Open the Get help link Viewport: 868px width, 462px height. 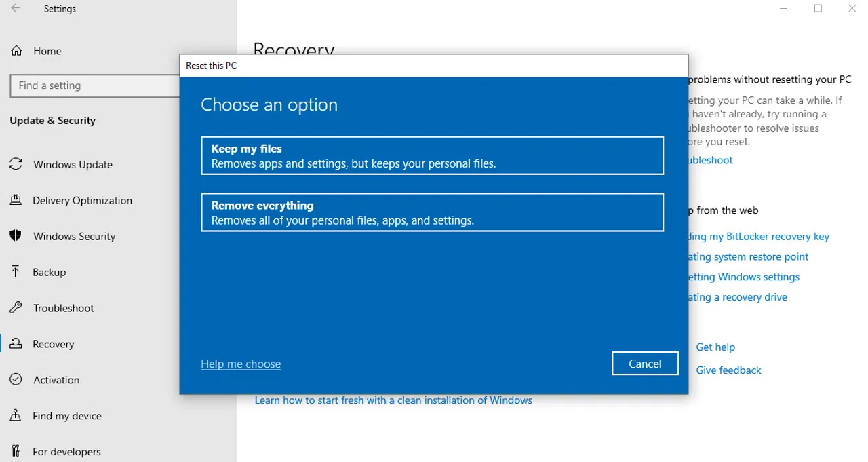pyautogui.click(x=715, y=347)
